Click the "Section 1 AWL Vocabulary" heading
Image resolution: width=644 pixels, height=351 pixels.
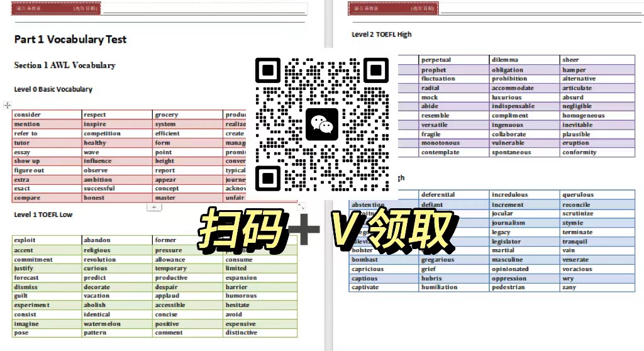click(65, 65)
